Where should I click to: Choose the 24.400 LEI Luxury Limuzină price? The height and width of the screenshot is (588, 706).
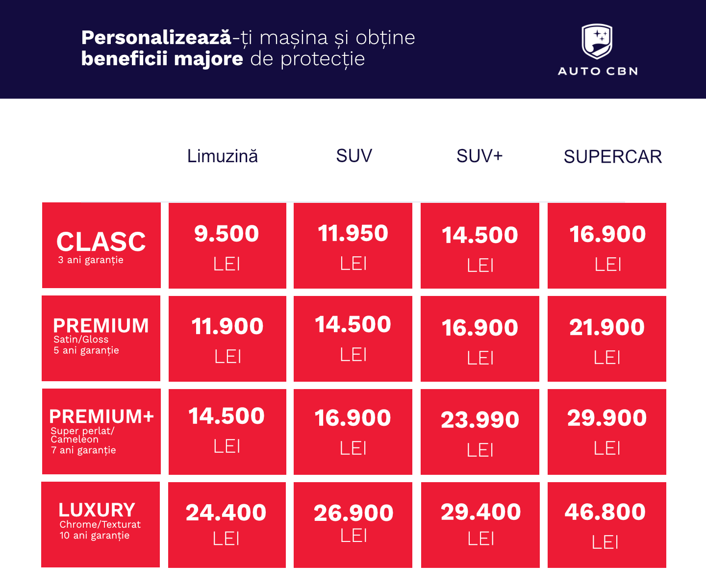pos(227,525)
